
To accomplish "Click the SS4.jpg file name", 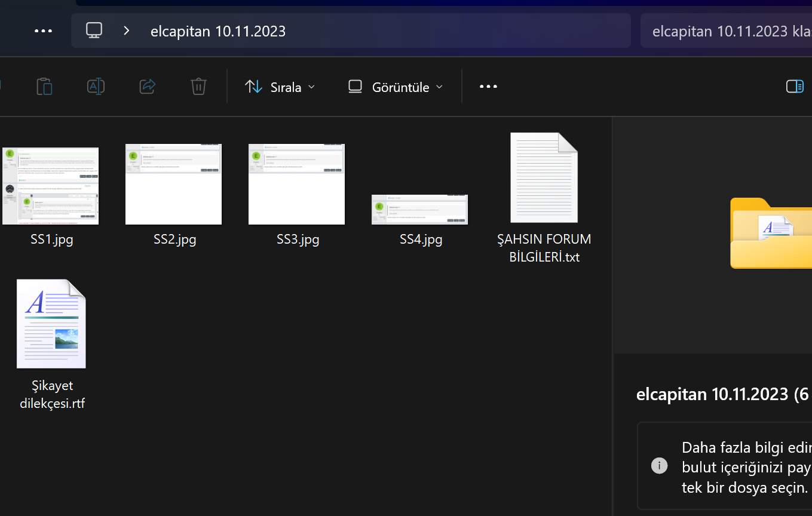I will [x=421, y=239].
